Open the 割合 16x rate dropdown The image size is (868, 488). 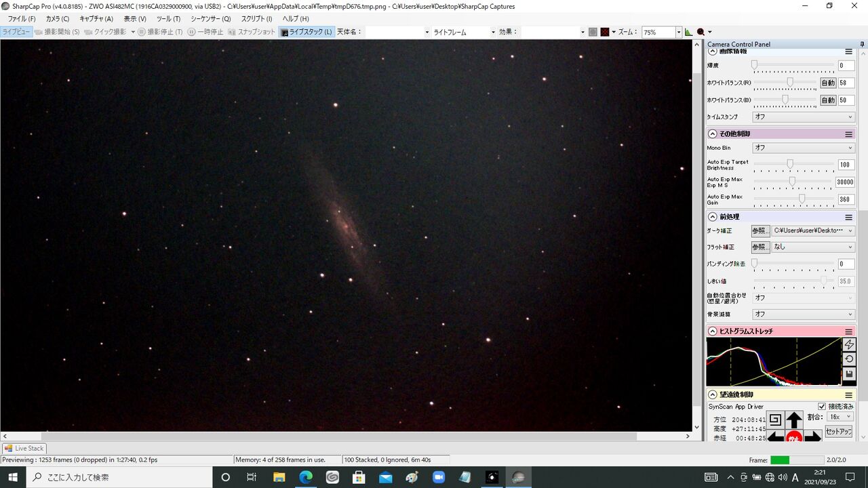click(x=841, y=417)
